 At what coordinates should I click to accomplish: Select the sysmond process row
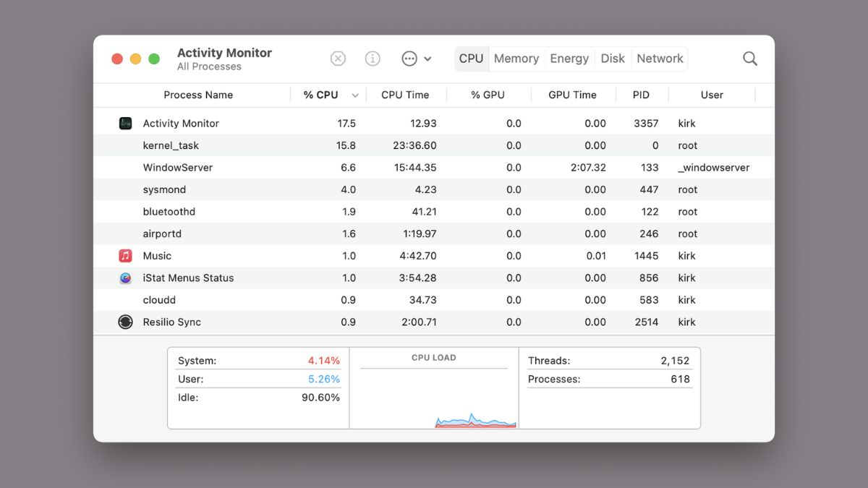tap(434, 189)
